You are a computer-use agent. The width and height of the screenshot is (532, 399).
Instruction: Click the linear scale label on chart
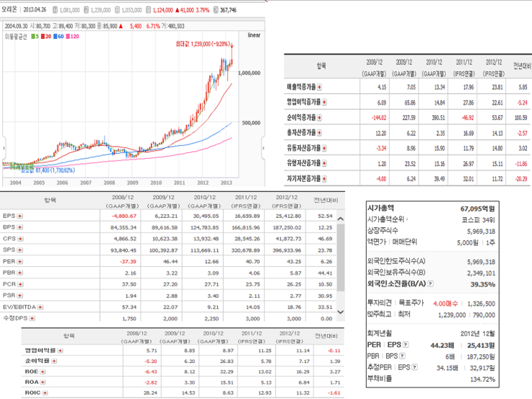[254, 35]
